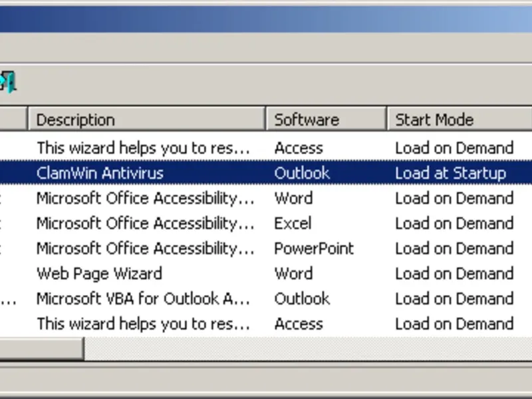
Task: Click the empty horizontal scrollbar track
Action: pyautogui.click(x=306, y=348)
